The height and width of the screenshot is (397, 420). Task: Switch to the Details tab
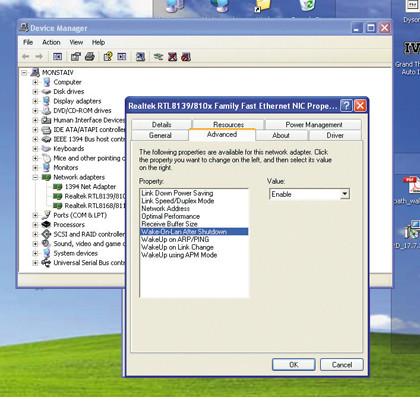[x=162, y=124]
